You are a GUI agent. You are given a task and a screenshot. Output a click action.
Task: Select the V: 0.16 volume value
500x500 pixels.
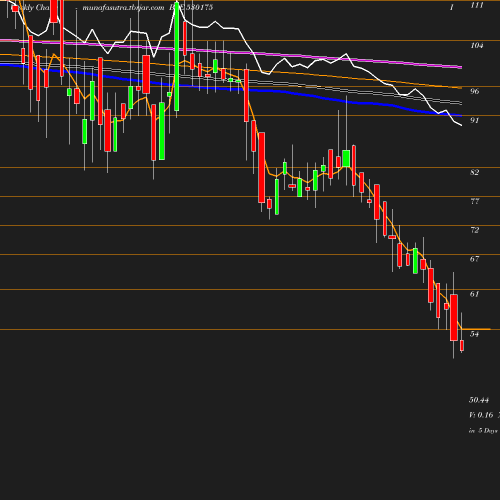point(481,415)
